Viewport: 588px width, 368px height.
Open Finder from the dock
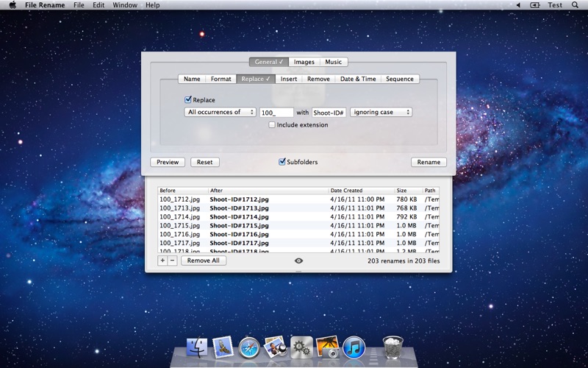click(x=197, y=347)
